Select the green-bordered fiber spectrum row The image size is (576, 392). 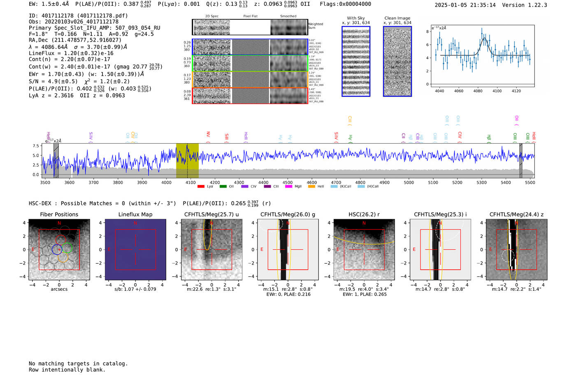coord(250,63)
